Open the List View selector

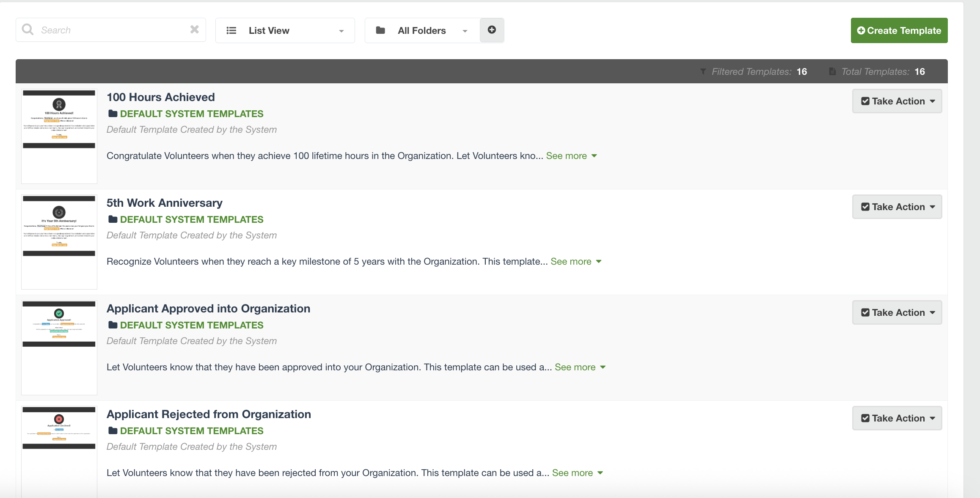(285, 30)
